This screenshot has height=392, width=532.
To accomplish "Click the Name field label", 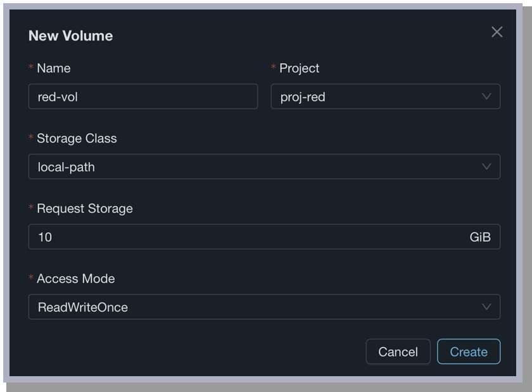I will (x=54, y=68).
